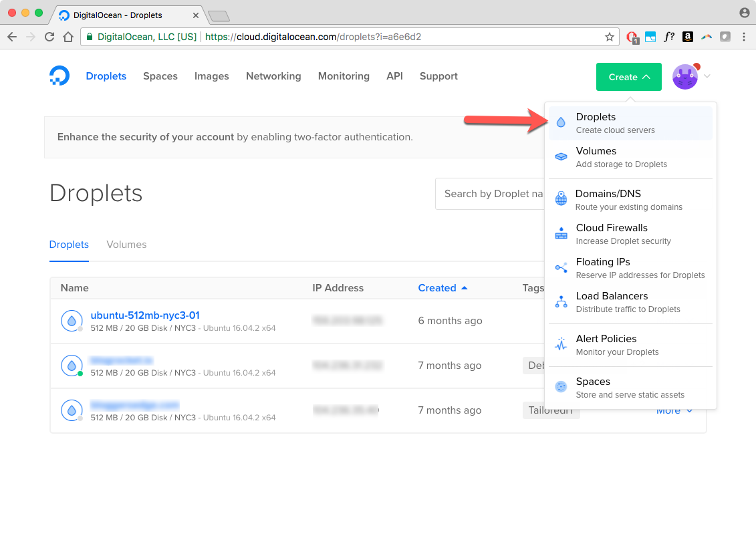Expand the chevron beside the user avatar
Viewport: 756px width, 556px height.
pyautogui.click(x=707, y=76)
